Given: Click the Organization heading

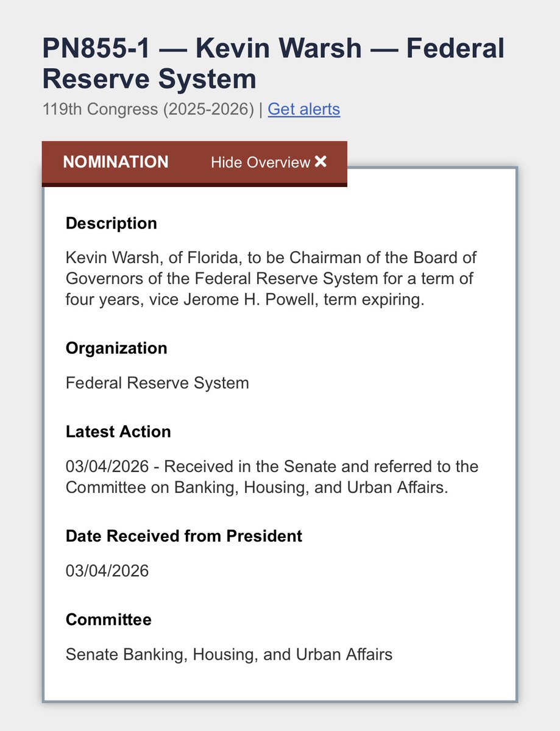Looking at the screenshot, I should click(116, 348).
